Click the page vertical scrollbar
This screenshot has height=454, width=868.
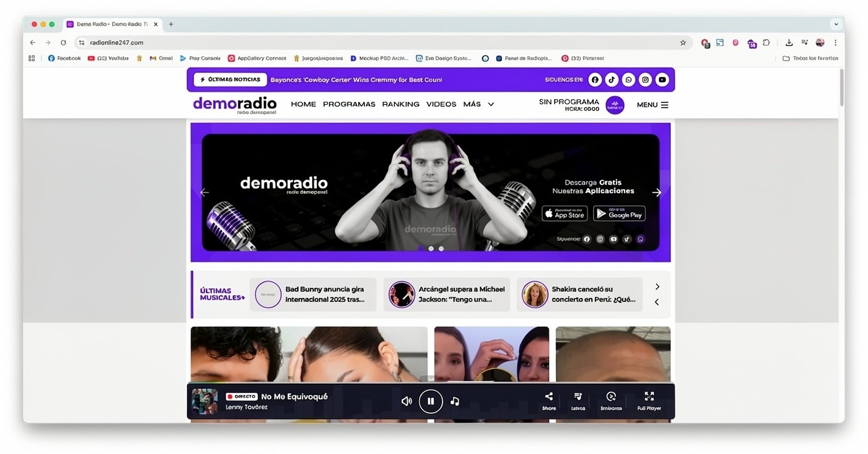click(841, 86)
